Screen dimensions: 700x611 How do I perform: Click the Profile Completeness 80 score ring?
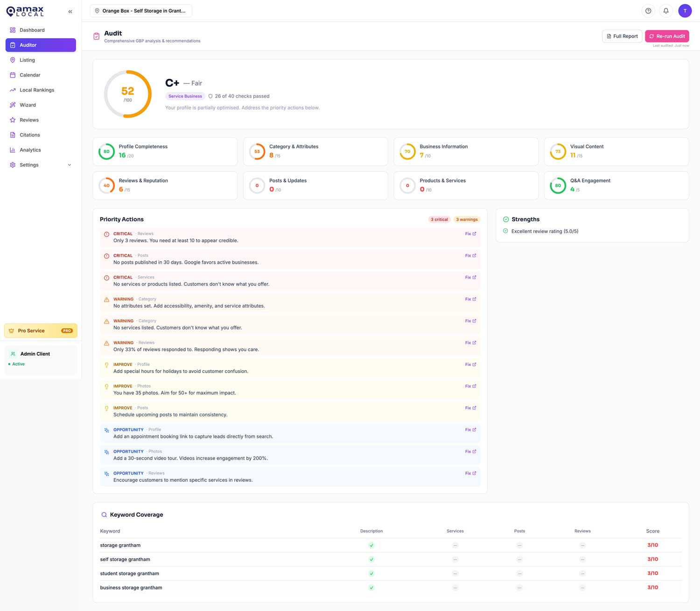106,151
